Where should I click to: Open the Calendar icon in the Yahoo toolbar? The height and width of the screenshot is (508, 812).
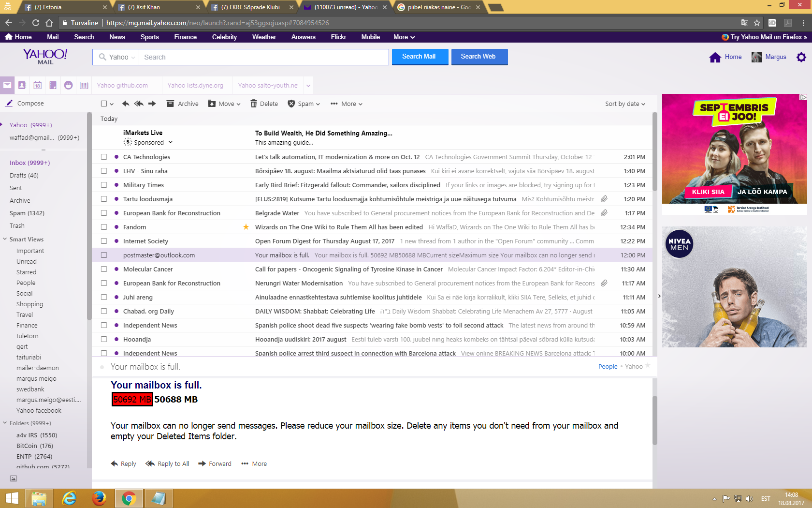tap(38, 85)
